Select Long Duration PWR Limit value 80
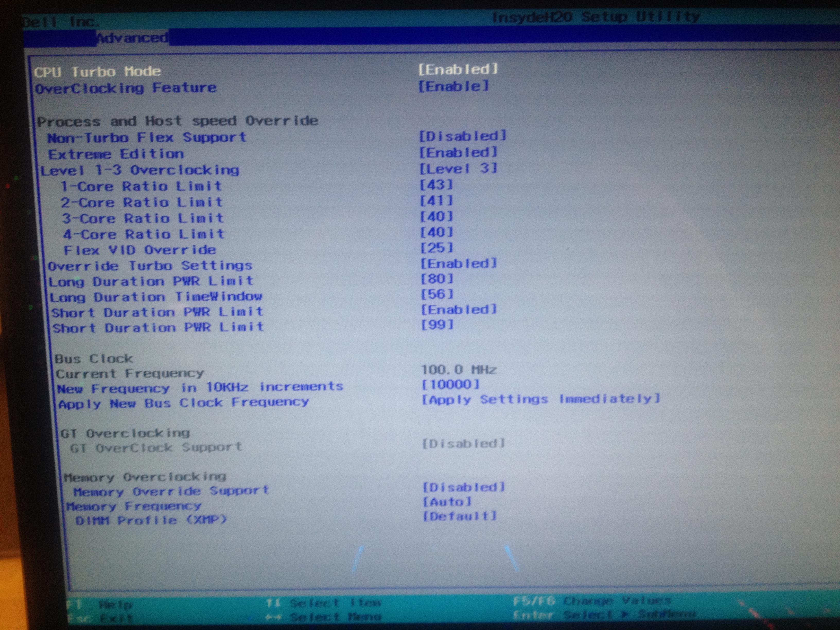This screenshot has width=840, height=630. 437,279
